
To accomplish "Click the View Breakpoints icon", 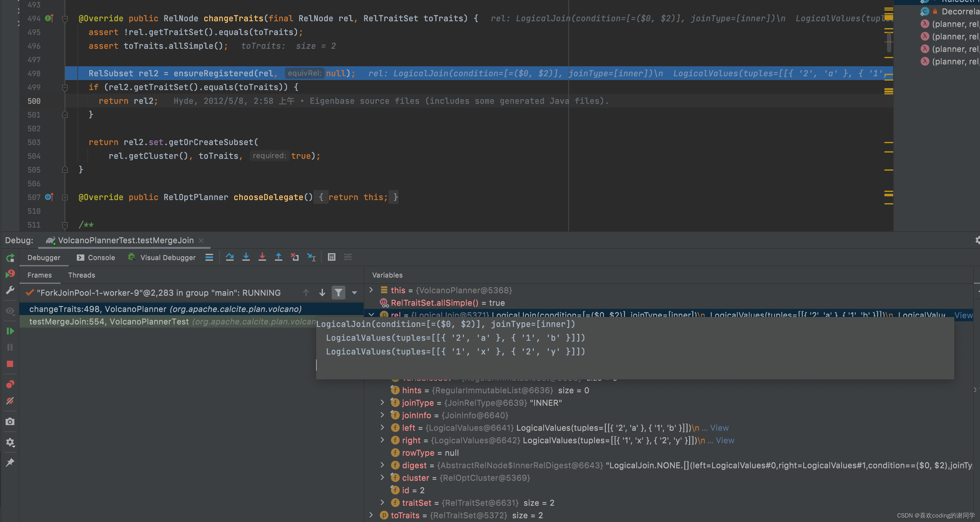I will pos(10,384).
